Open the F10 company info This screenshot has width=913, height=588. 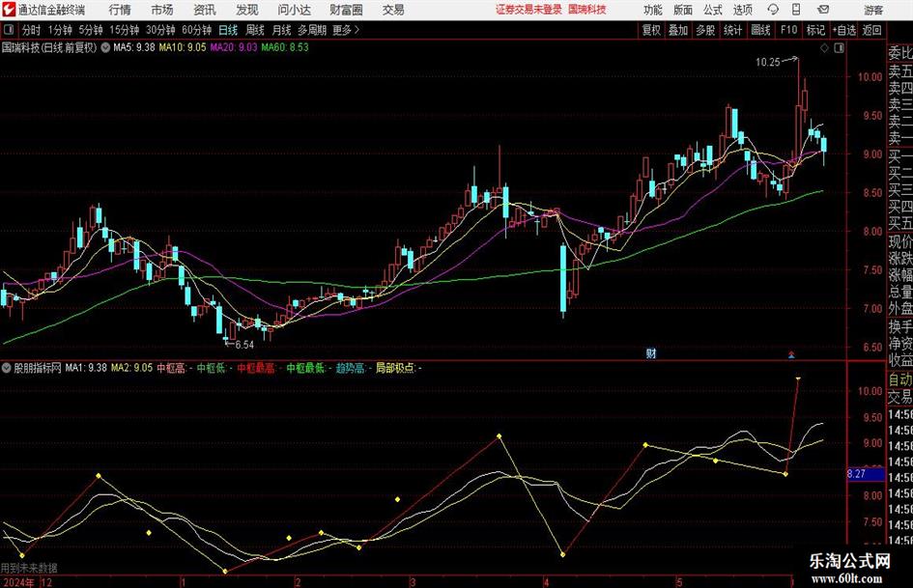coord(788,30)
